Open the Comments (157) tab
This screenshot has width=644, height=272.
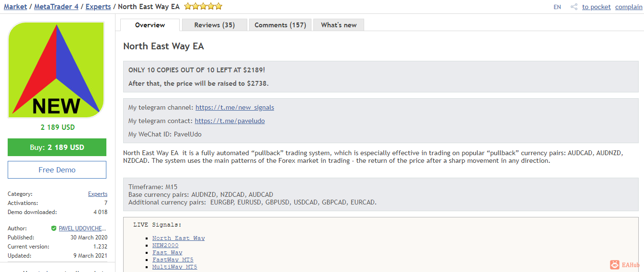[x=280, y=25]
